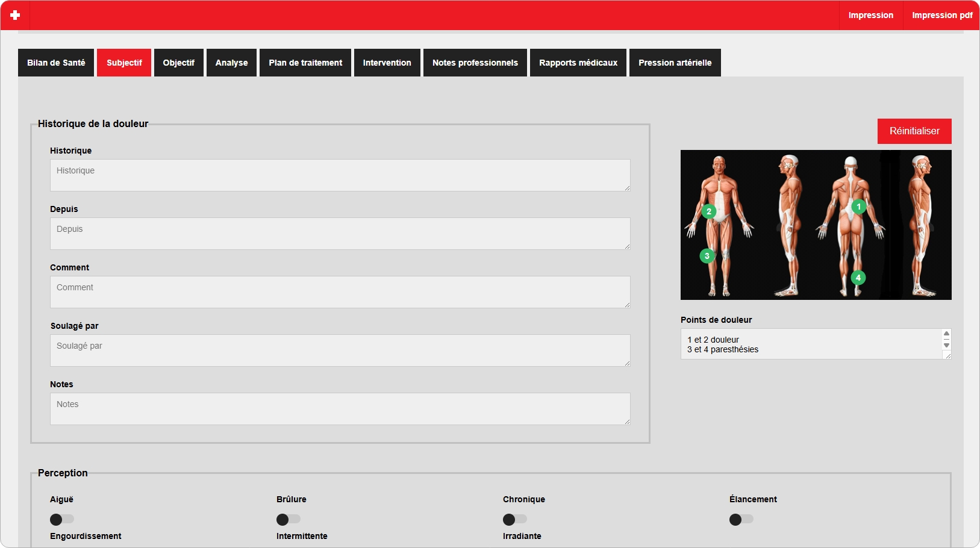Toggle the Aiguë perception switch
980x548 pixels.
click(x=62, y=519)
